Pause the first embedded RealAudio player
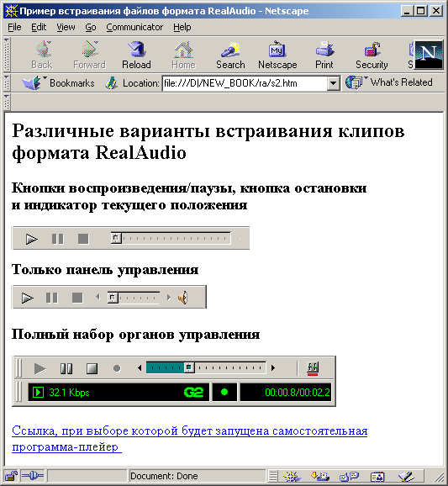 pos(58,239)
